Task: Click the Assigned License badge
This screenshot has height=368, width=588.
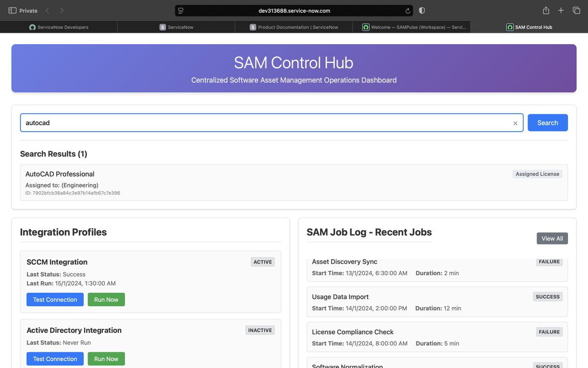Action: click(537, 174)
